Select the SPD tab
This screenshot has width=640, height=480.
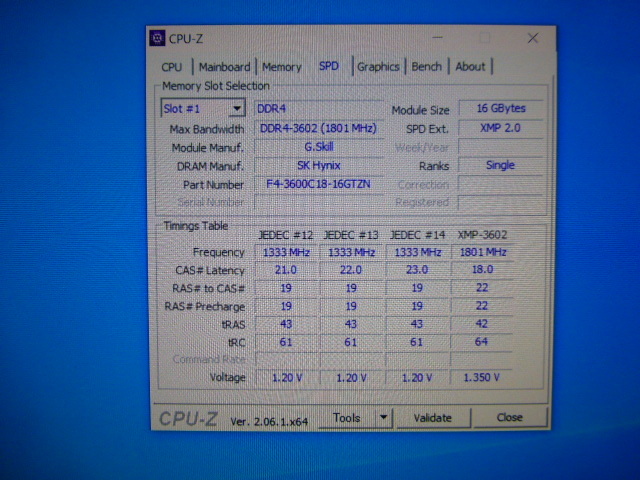pyautogui.click(x=329, y=66)
